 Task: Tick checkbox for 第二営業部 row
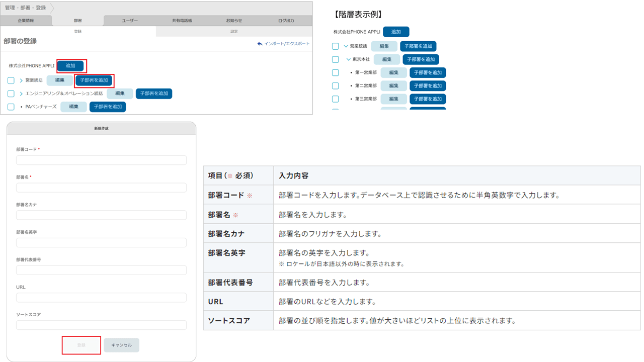pyautogui.click(x=335, y=85)
